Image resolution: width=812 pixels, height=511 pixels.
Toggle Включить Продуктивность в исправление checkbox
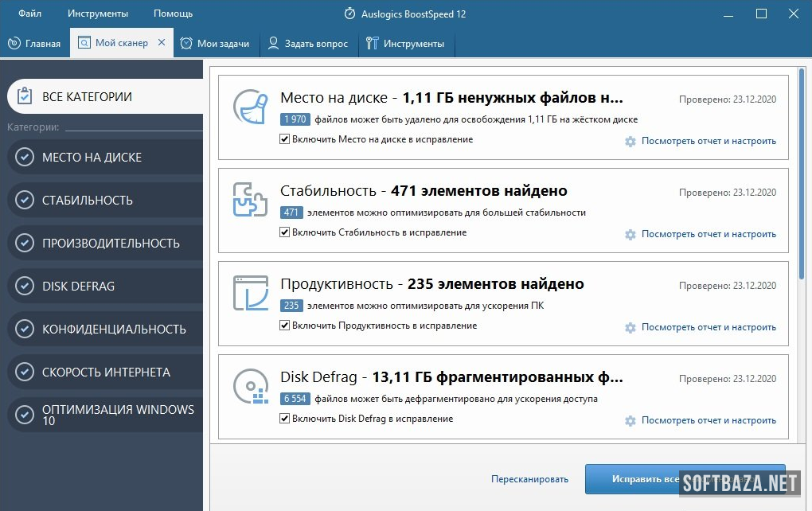click(x=285, y=326)
